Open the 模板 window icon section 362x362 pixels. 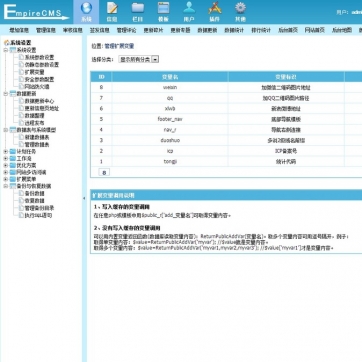tap(163, 12)
